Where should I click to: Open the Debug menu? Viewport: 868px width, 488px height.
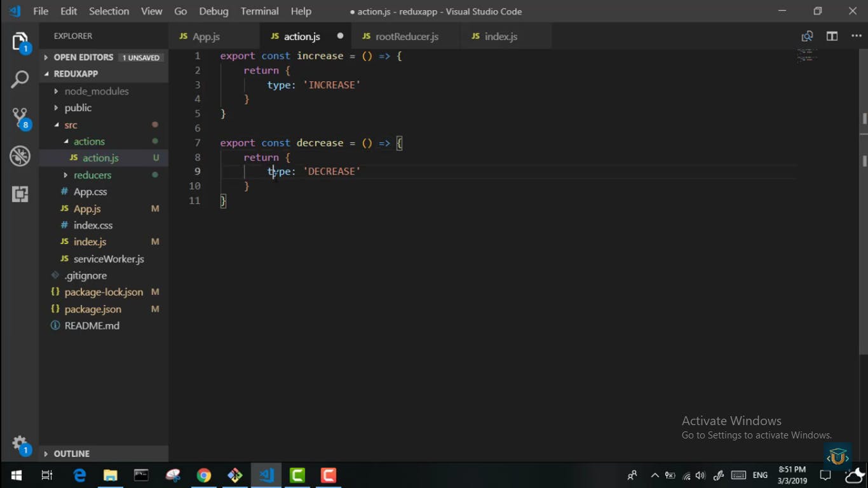pyautogui.click(x=214, y=11)
